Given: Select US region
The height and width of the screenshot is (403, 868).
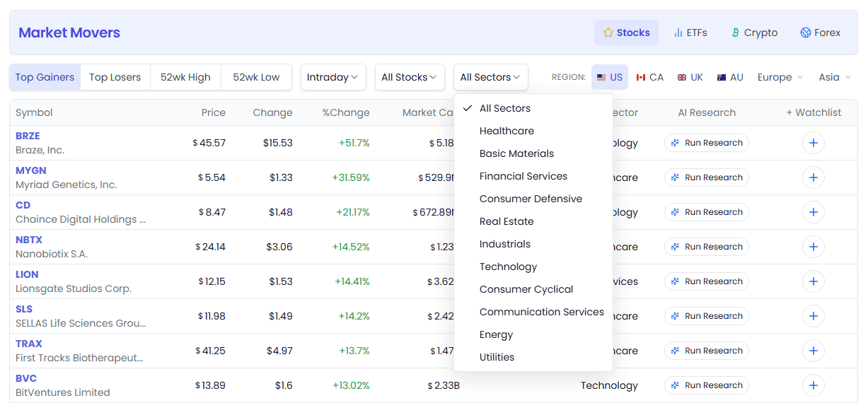Looking at the screenshot, I should point(610,77).
